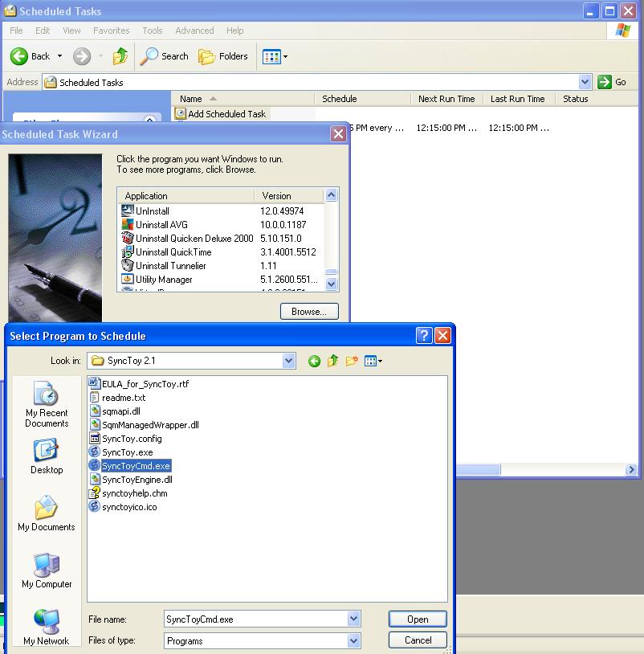Expand the Files of type dropdown
This screenshot has width=644, height=654.
(x=354, y=640)
